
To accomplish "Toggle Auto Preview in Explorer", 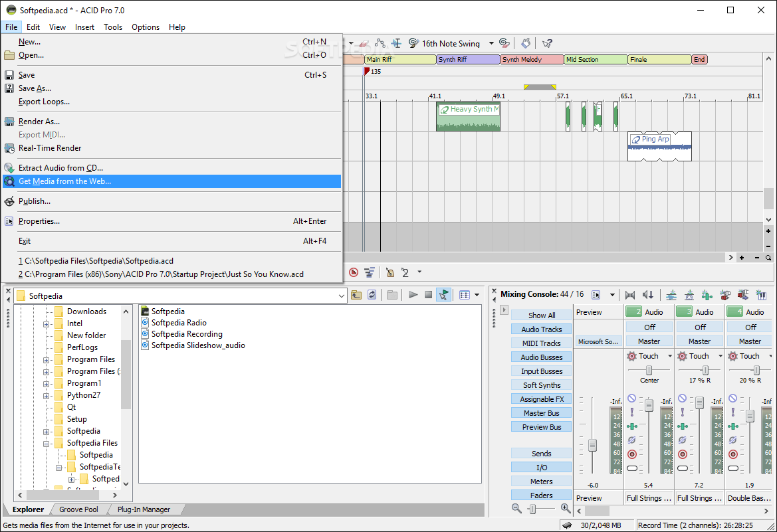I will [443, 296].
